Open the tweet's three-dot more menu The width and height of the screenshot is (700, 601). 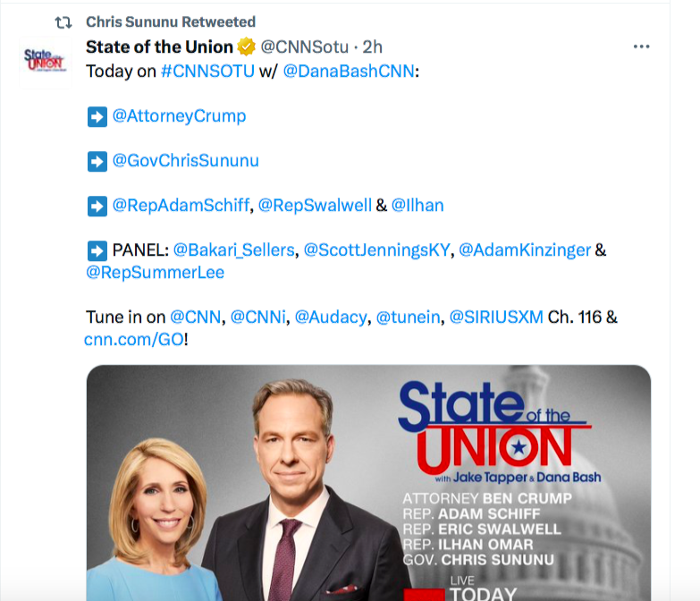point(641,47)
